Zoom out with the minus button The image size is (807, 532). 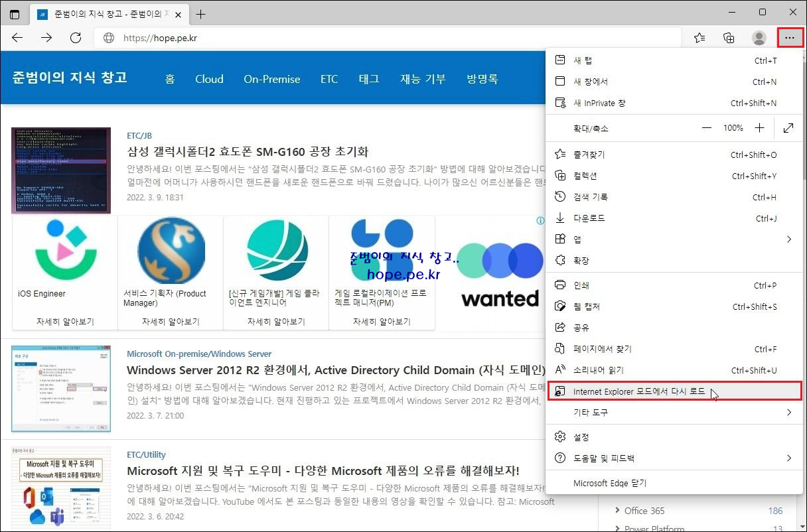point(707,128)
